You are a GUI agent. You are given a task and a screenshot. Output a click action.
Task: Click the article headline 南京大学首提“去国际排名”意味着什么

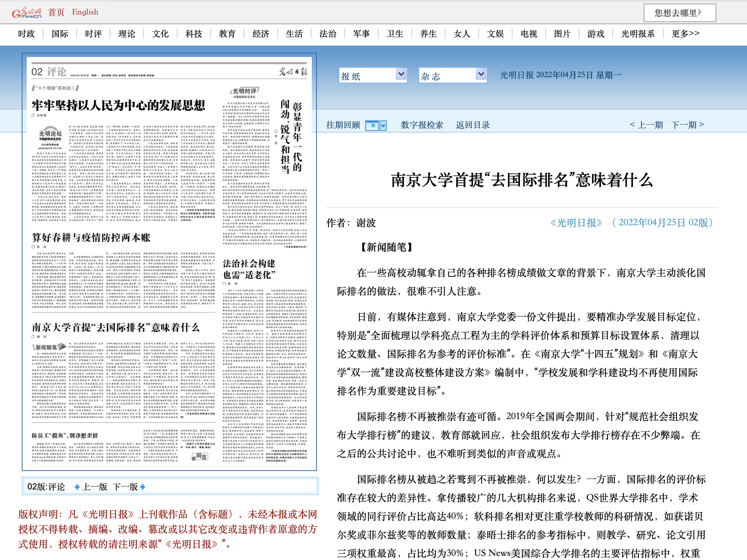click(522, 180)
